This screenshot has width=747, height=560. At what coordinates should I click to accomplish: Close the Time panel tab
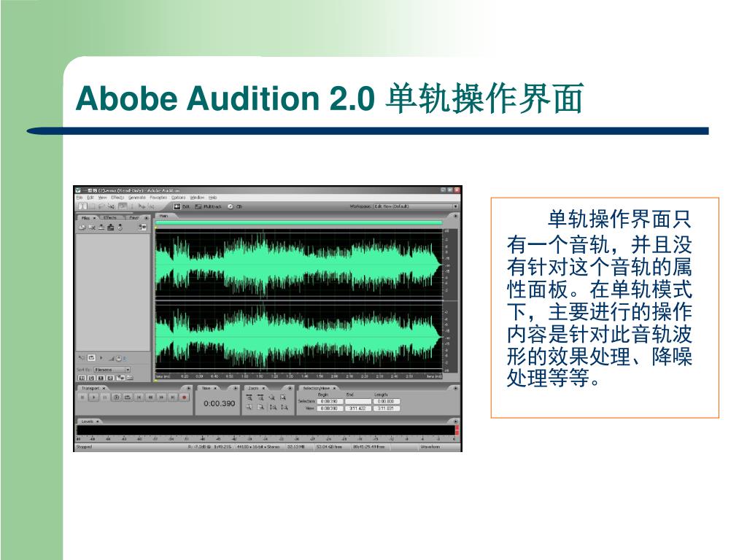click(215, 388)
